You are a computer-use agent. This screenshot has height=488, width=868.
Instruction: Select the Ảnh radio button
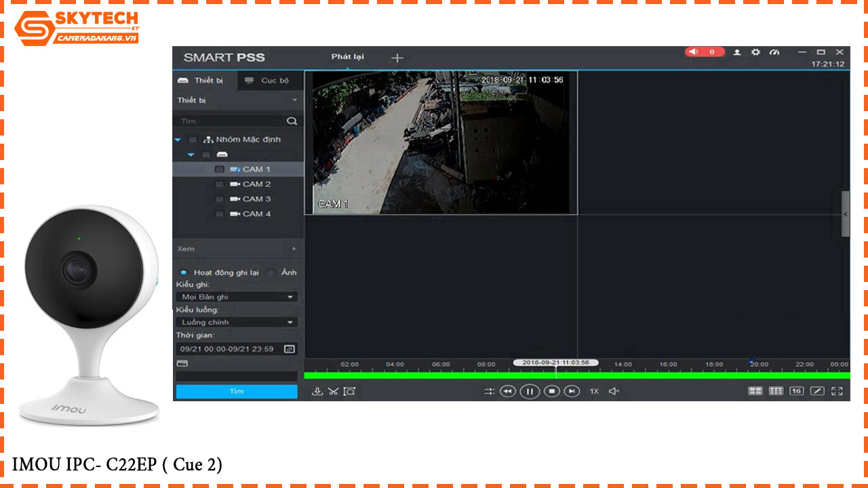(x=270, y=272)
